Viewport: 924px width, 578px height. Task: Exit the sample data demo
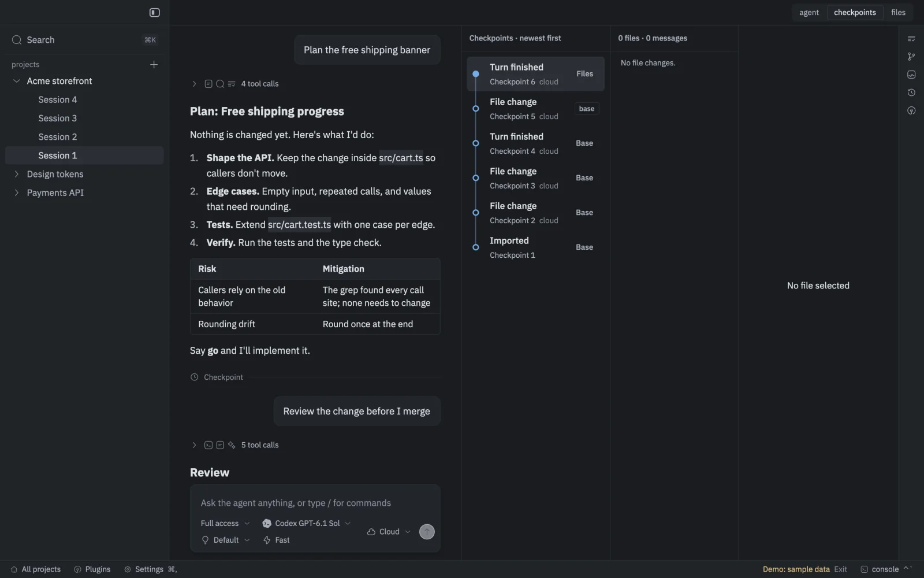(x=841, y=569)
